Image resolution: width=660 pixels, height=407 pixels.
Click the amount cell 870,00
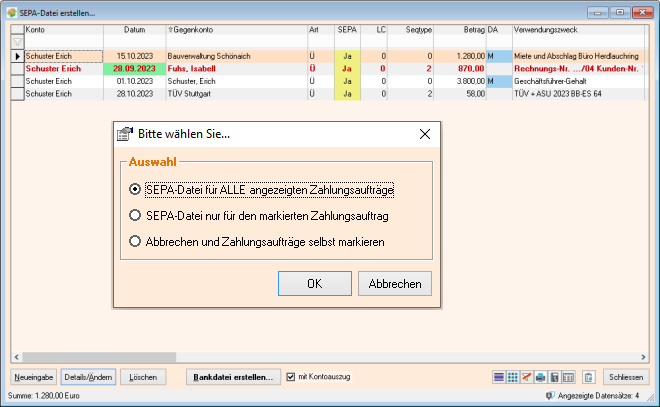click(460, 69)
